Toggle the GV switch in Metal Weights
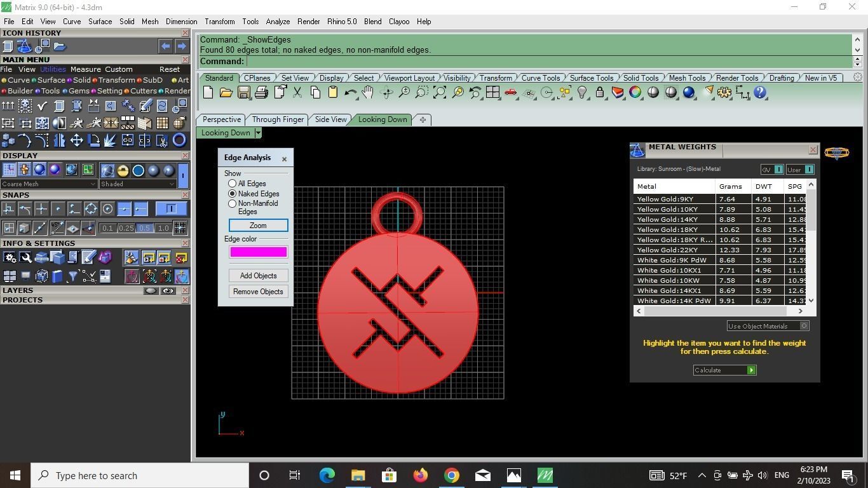Image resolution: width=868 pixels, height=488 pixels. [778, 170]
